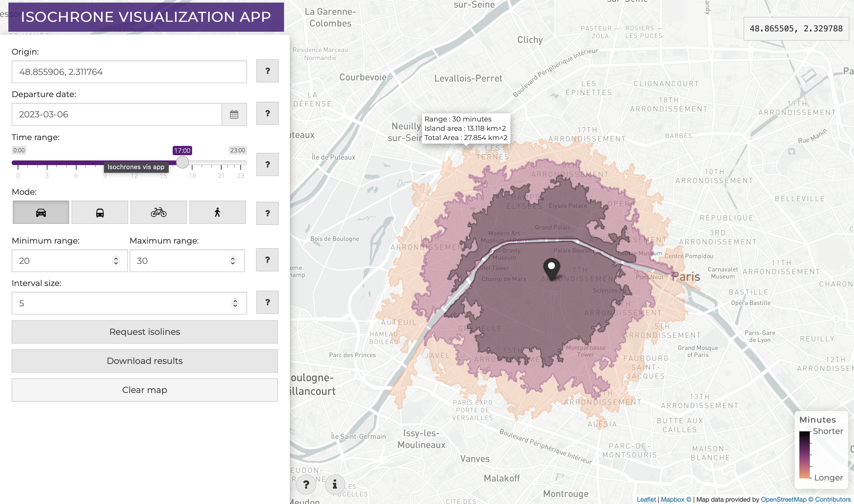Open help for the Interval size field
Viewport: 854px width, 504px height.
coord(268,302)
